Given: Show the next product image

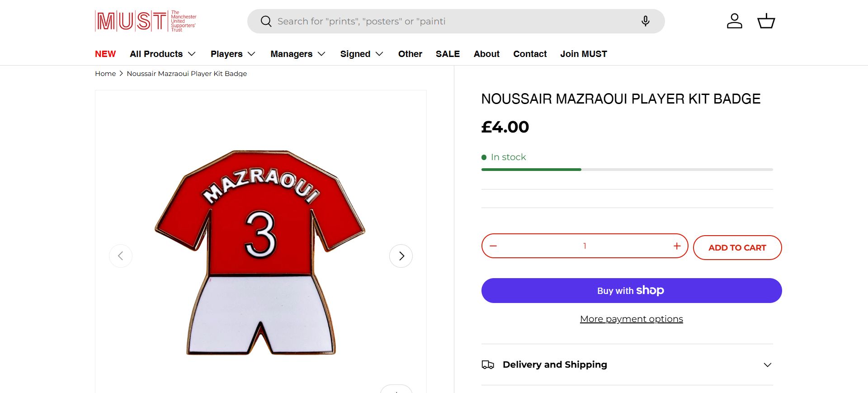Looking at the screenshot, I should 401,256.
